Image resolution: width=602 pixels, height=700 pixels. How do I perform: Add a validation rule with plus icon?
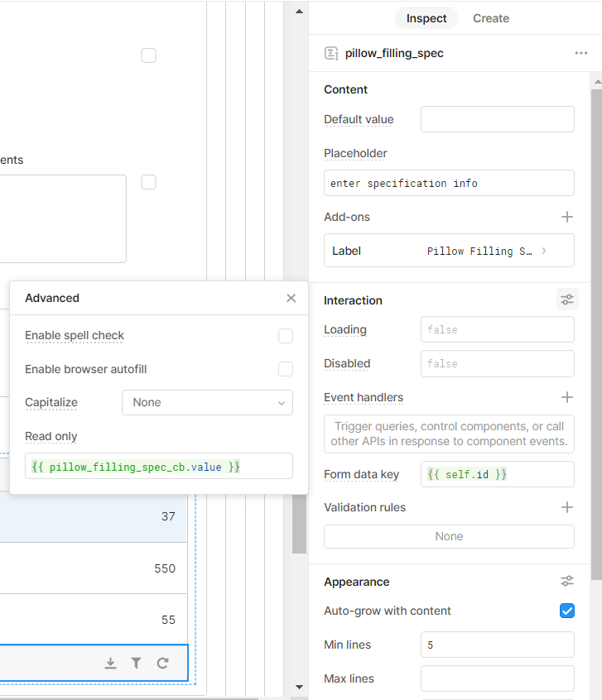(566, 507)
